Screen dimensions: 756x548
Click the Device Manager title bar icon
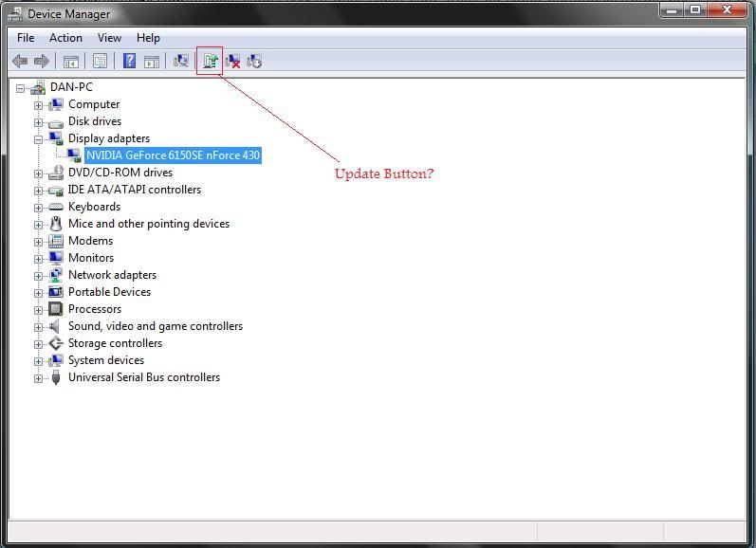pos(15,14)
